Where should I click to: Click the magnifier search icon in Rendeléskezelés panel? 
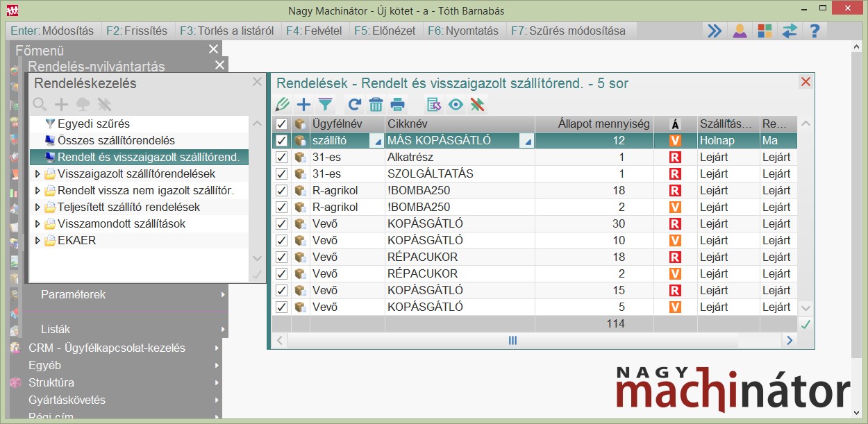click(40, 105)
